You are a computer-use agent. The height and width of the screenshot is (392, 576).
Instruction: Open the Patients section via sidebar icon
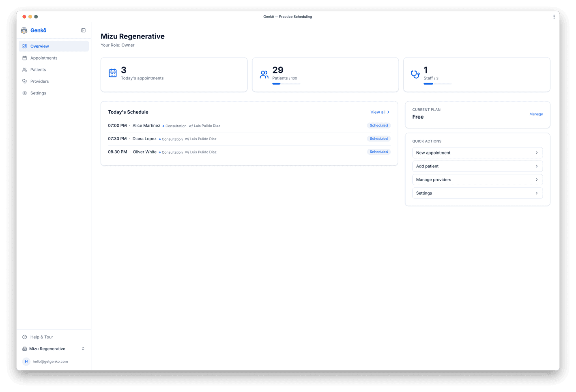(25, 69)
